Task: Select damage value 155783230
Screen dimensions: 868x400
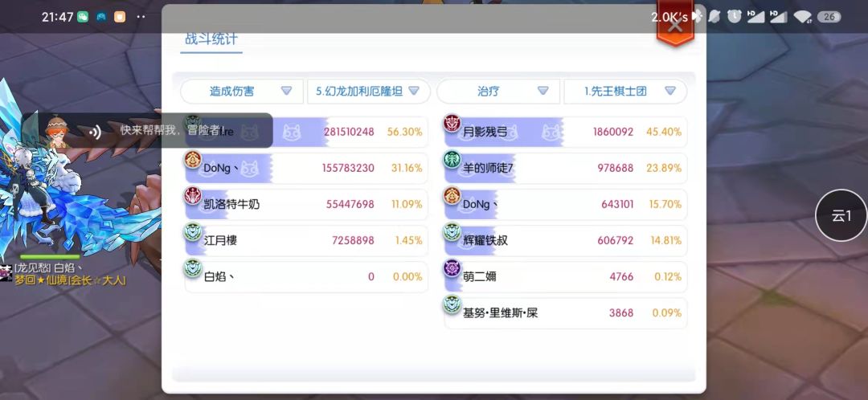Action: [x=348, y=168]
